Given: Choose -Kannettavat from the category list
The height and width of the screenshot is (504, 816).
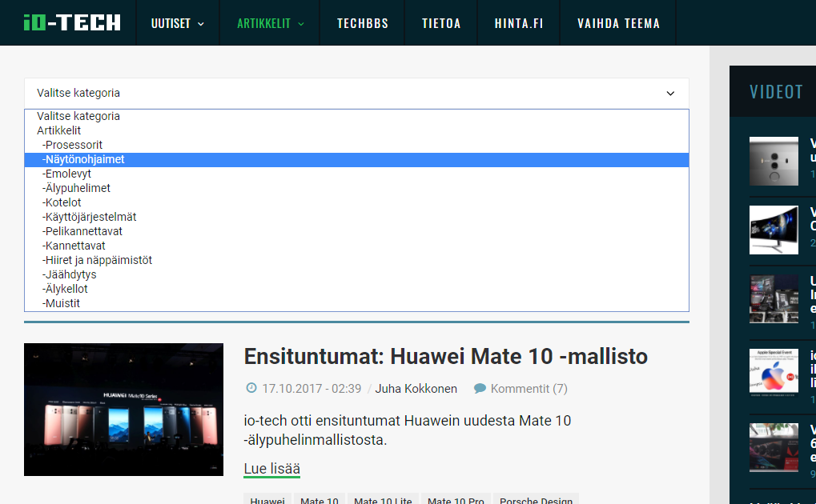Looking at the screenshot, I should coord(356,246).
